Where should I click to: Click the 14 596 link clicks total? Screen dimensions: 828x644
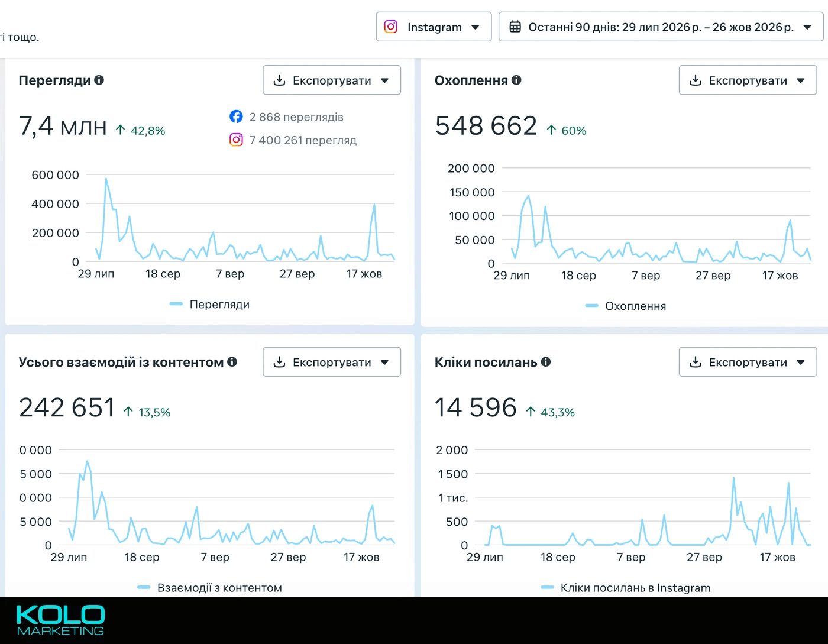[476, 407]
